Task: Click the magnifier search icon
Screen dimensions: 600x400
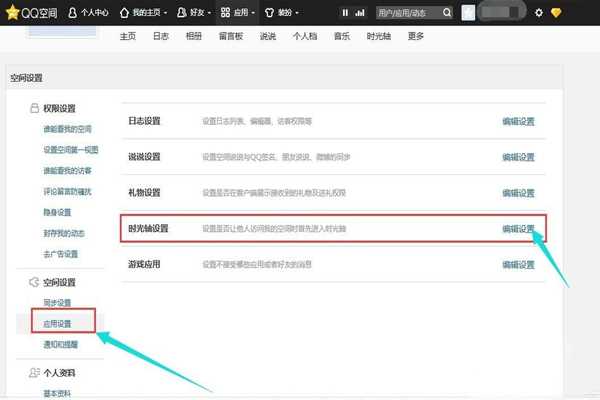Action: click(x=446, y=13)
